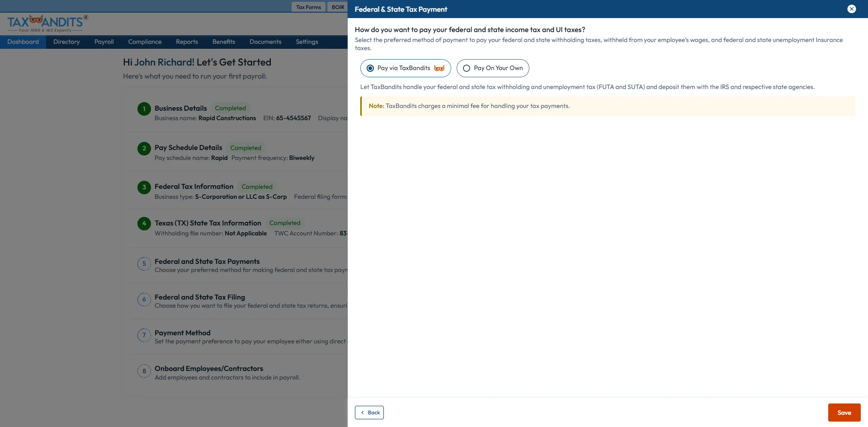
Task: Open Pay Schedule Details step
Action: (188, 148)
